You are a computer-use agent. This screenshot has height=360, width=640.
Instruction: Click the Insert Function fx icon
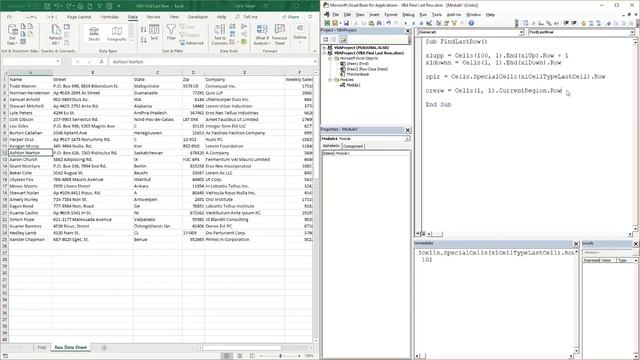pyautogui.click(x=102, y=62)
